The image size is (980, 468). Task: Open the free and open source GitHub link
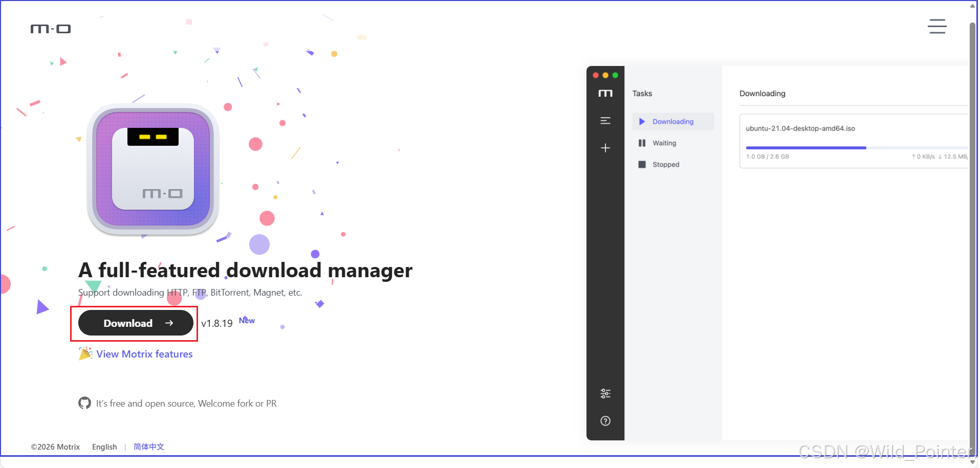(186, 404)
